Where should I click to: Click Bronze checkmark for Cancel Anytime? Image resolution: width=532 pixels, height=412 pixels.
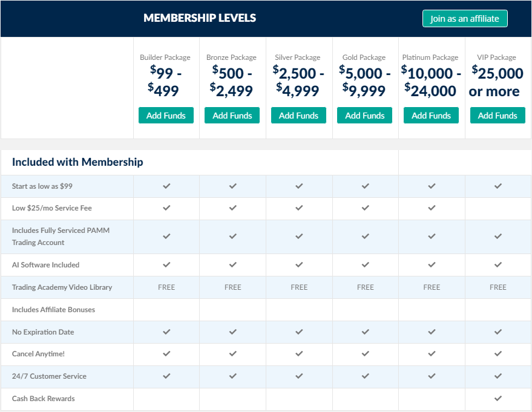[233, 354]
